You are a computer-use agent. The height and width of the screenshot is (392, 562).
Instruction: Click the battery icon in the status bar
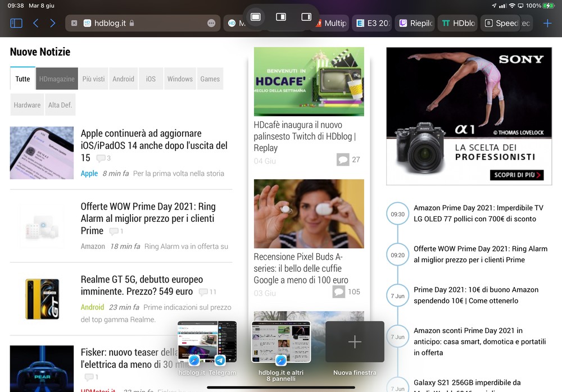click(549, 6)
